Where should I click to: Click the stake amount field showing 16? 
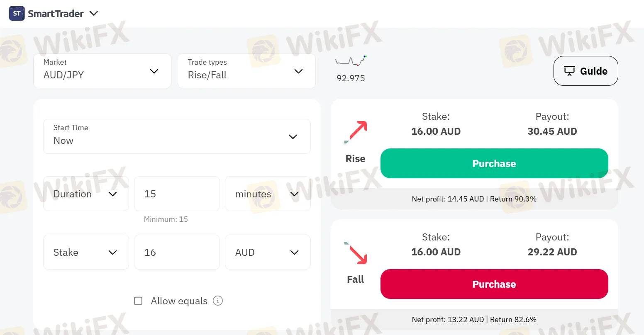[177, 252]
